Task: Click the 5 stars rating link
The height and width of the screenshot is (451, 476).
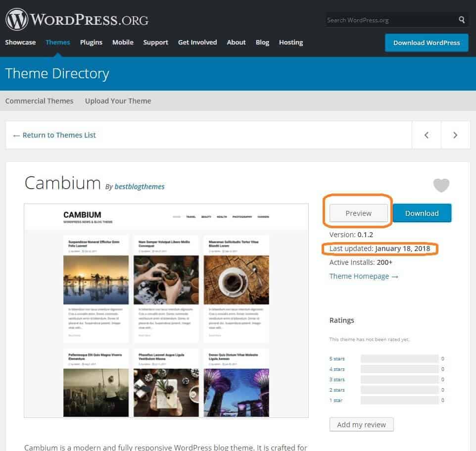Action: point(337,359)
